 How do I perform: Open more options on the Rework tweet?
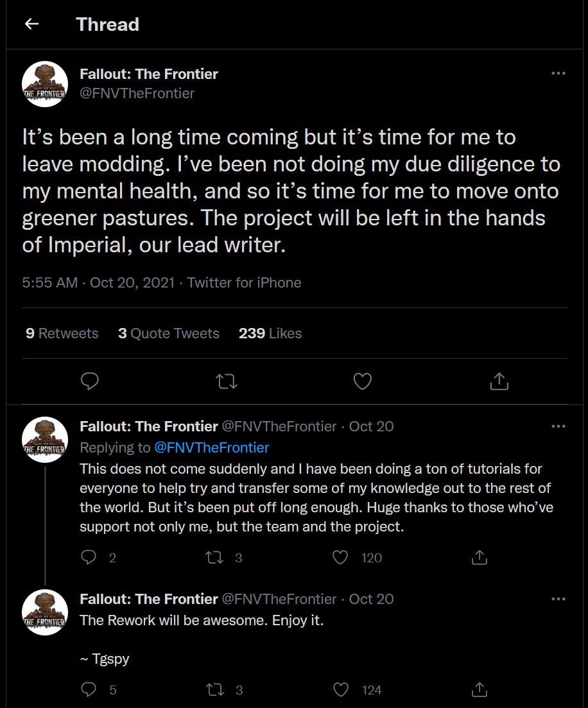558,599
